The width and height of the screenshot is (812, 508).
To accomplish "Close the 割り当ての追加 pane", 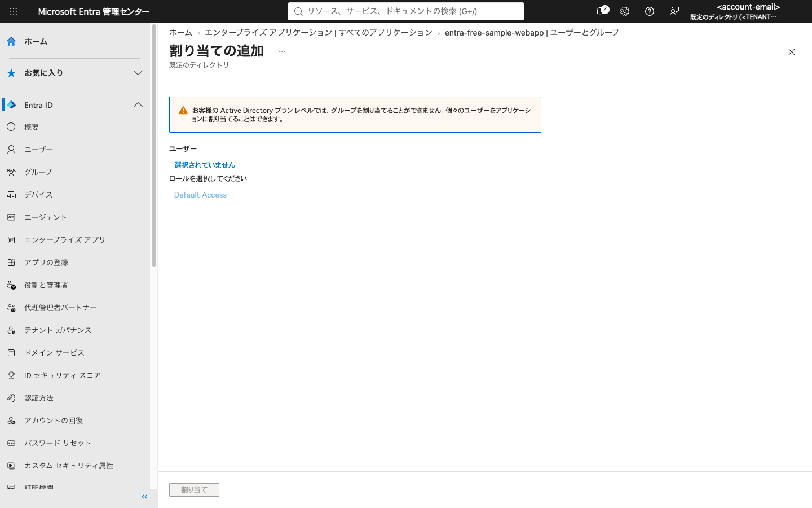I will 792,52.
